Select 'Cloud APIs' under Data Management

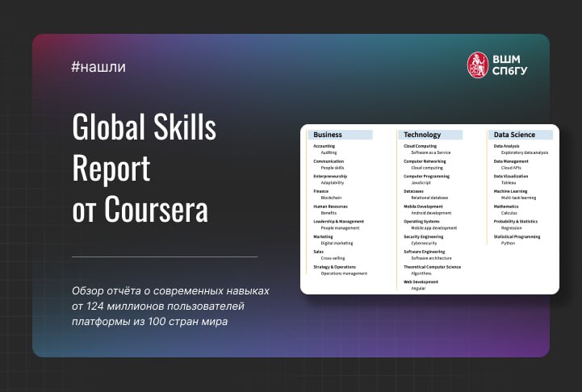(x=511, y=168)
